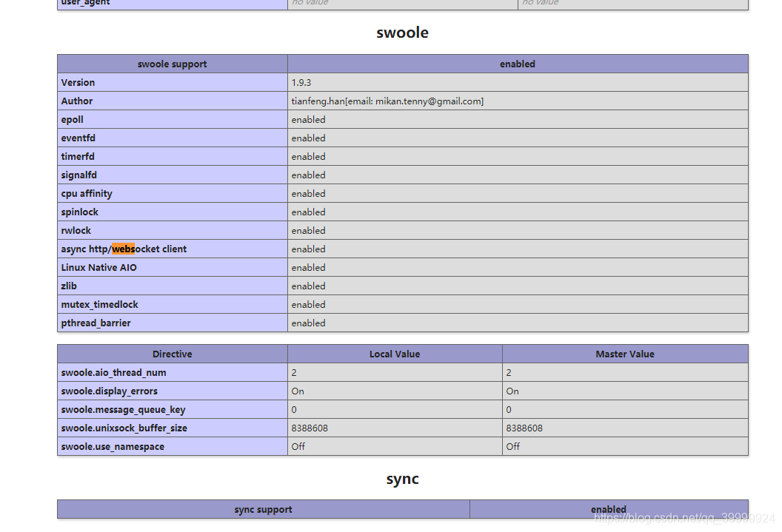
Task: Click local value 8388608 for unixsock_buffer_size
Action: coord(310,428)
